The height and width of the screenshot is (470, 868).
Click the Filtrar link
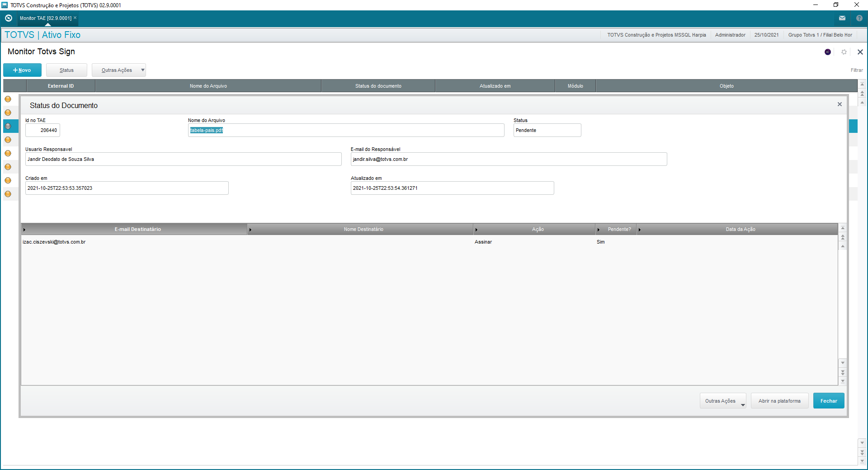coord(857,70)
